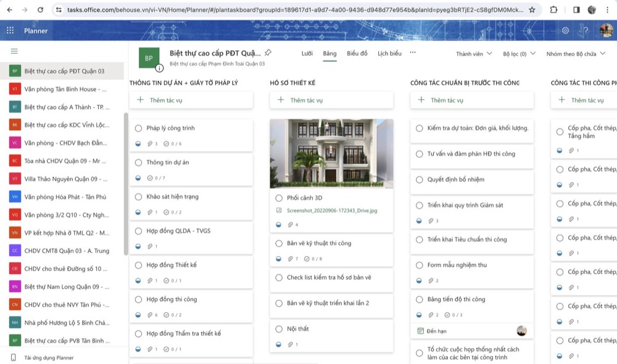The height and width of the screenshot is (364, 617).
Task: Click the sidebar vertical scrollbar
Action: pyautogui.click(x=126, y=184)
